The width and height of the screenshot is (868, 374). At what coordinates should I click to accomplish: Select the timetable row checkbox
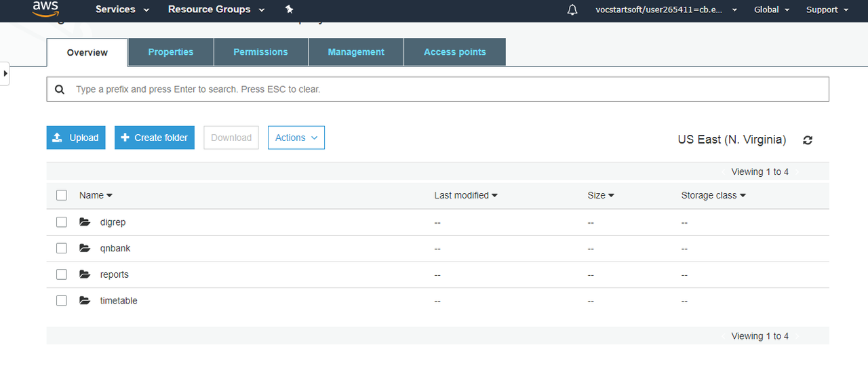(62, 300)
